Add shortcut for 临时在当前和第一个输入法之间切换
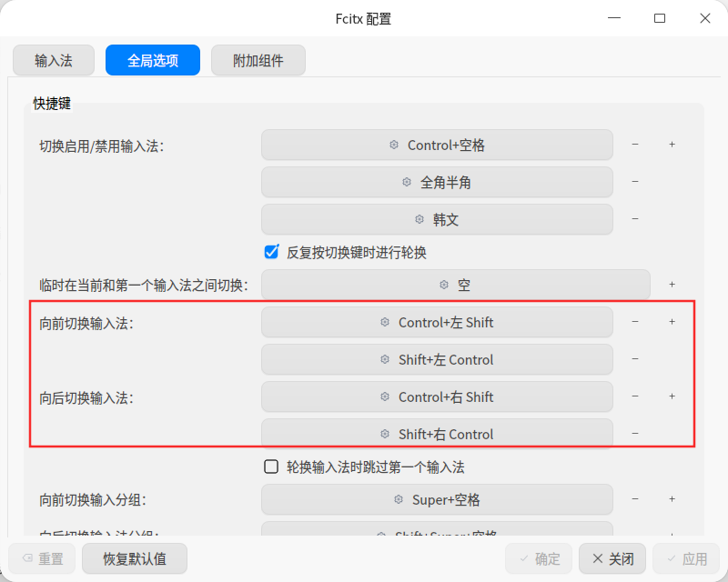728x582 pixels. click(672, 285)
